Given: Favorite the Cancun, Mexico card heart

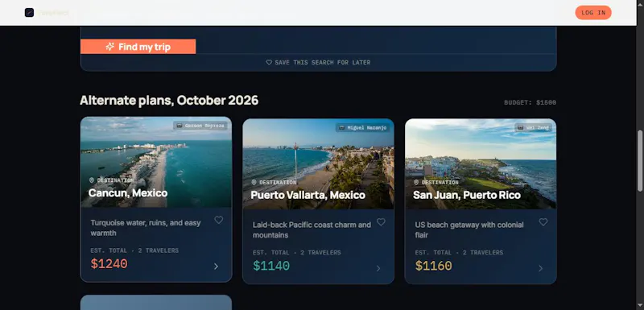Looking at the screenshot, I should click(218, 220).
